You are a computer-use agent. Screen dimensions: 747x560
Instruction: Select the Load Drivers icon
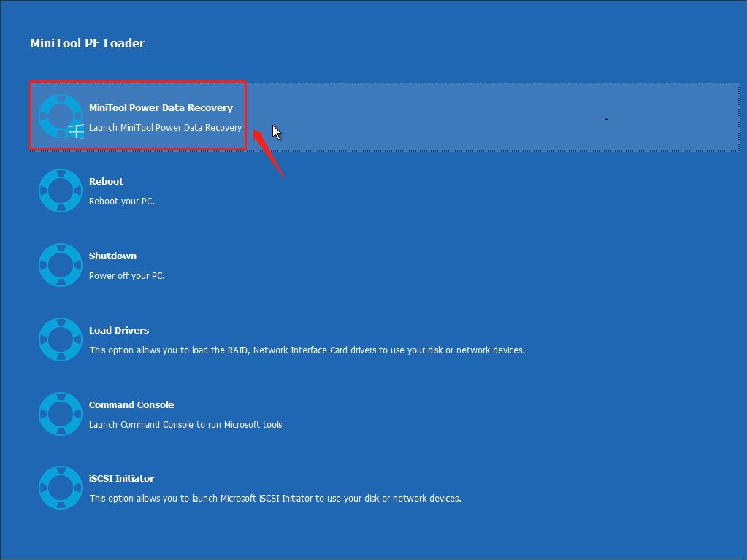click(x=61, y=340)
